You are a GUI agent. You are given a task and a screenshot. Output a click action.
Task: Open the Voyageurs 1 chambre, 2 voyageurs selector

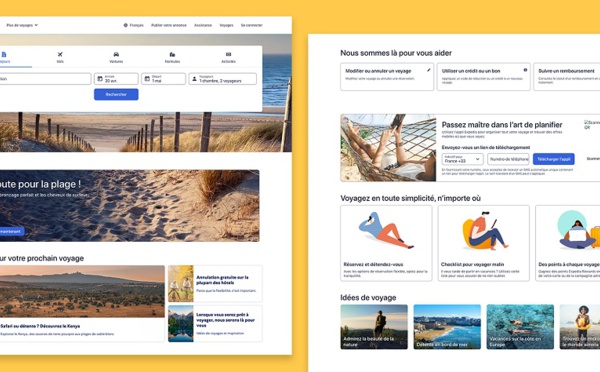[222, 79]
